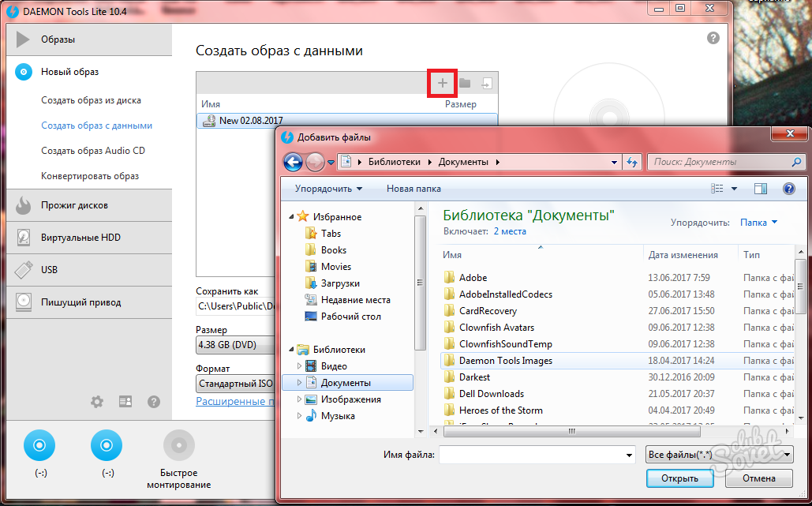Click the plus icon to add files
Image resolution: width=812 pixels, height=506 pixels.
coord(442,83)
